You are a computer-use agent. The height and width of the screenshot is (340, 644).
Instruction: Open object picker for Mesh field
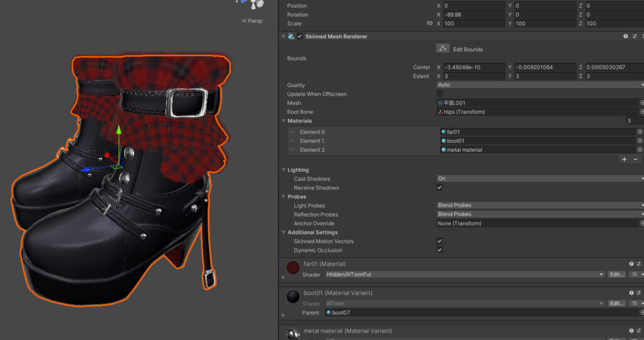(x=642, y=103)
